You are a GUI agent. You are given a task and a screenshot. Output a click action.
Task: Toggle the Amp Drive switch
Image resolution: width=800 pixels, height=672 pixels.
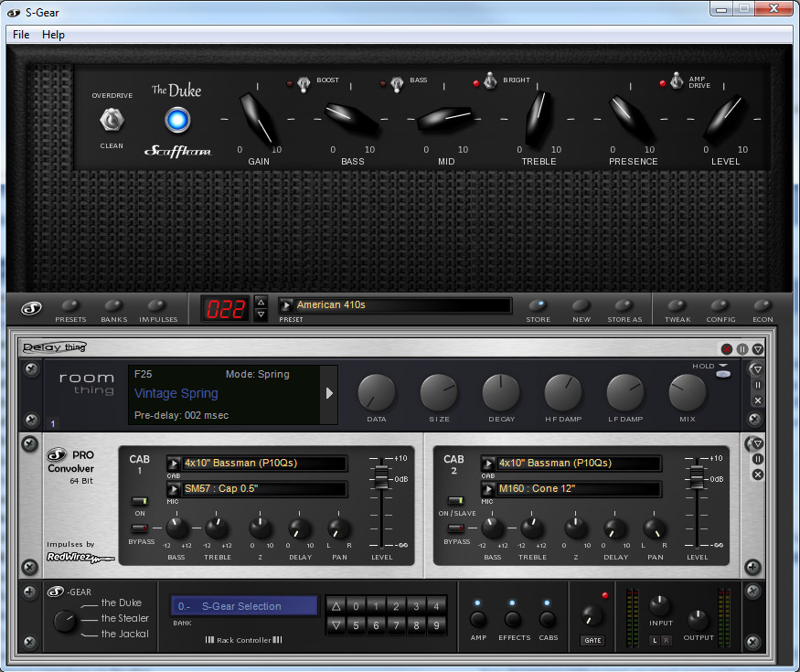pyautogui.click(x=677, y=80)
